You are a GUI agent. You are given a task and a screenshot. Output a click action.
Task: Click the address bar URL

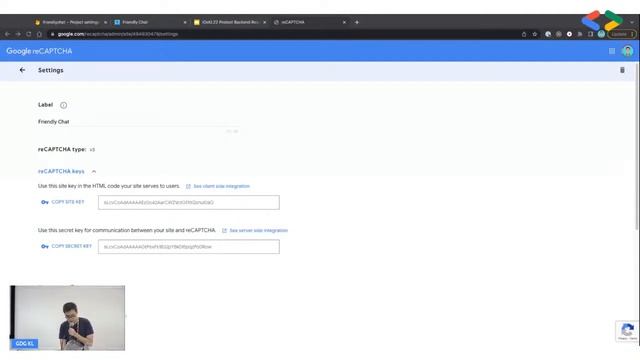(118, 34)
